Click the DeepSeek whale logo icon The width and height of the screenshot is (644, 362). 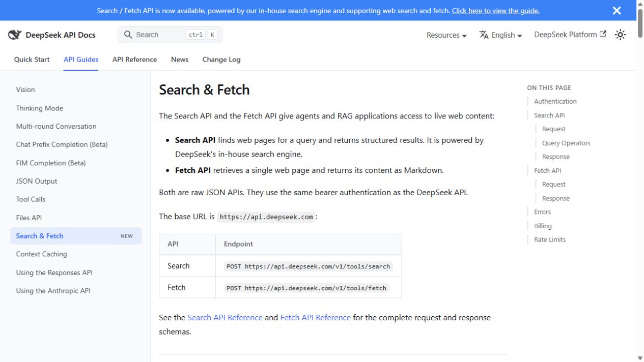[15, 35]
